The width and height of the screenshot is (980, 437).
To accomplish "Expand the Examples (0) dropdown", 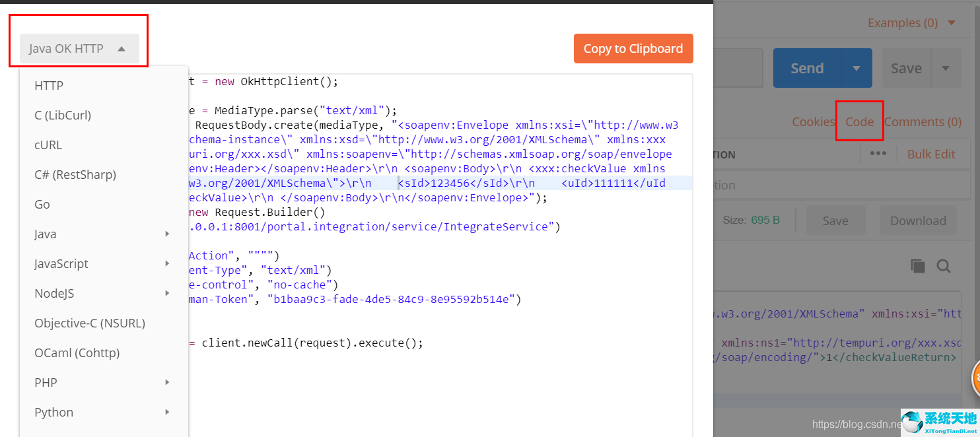I will click(911, 22).
